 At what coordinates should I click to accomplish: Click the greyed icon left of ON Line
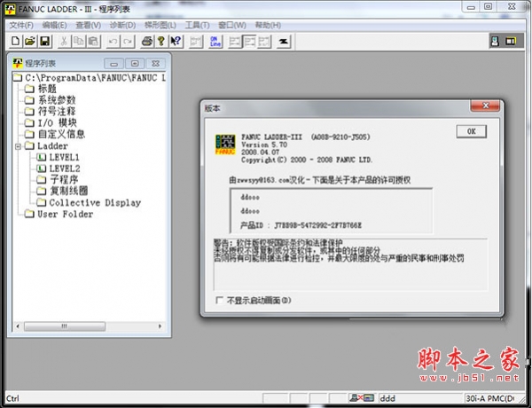(x=195, y=42)
